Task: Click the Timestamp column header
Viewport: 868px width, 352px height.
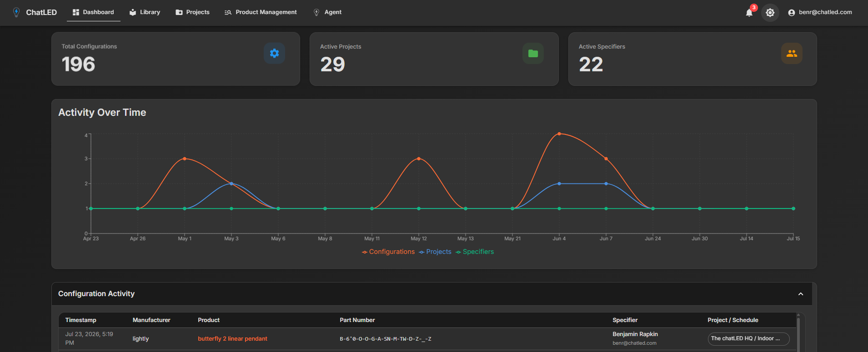Action: [81, 320]
